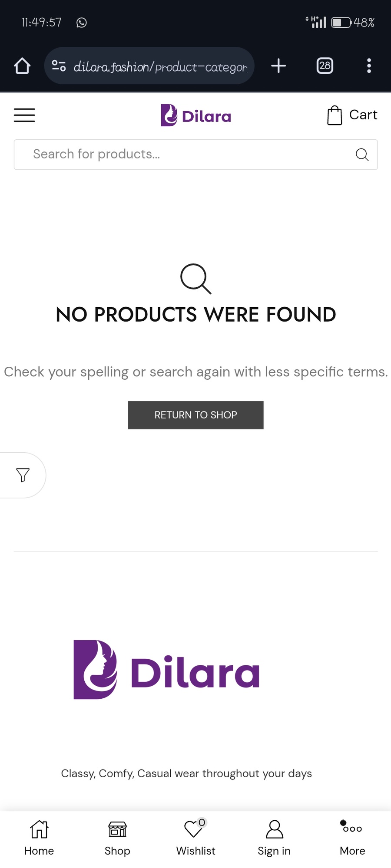Tap the dilara.fashion address bar
The height and width of the screenshot is (868, 391).
(149, 66)
